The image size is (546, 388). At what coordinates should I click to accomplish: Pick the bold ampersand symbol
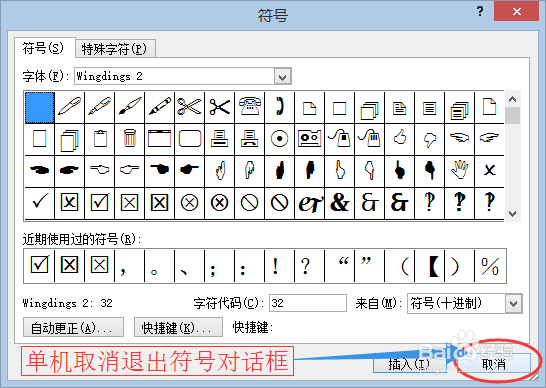click(340, 203)
